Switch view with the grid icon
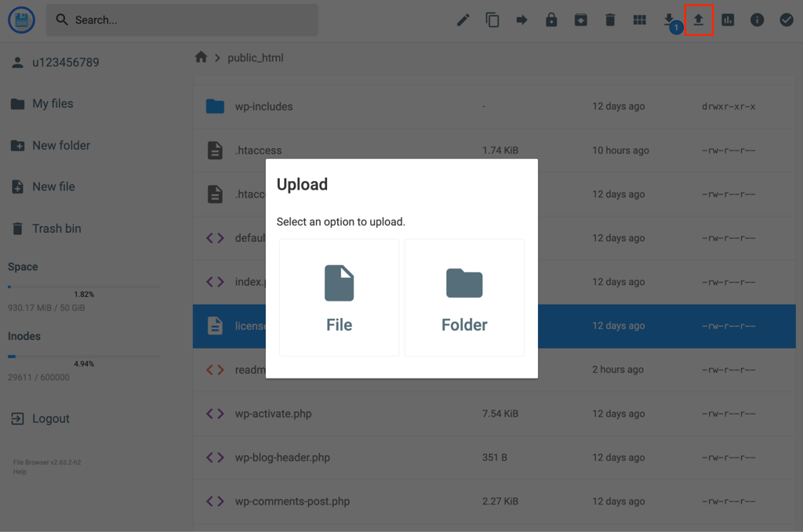Viewport: 803px width, 532px height. (640, 20)
